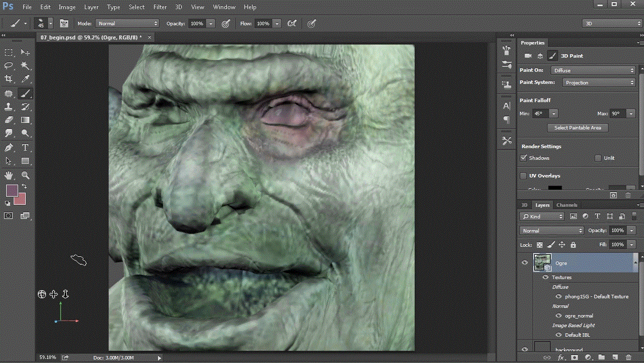Open the Paint System dropdown
The width and height of the screenshot is (644, 363).
[599, 82]
